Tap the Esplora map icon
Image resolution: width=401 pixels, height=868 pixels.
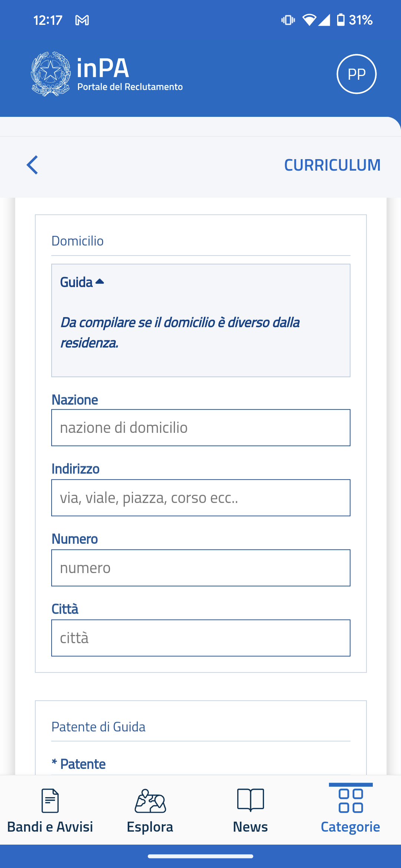point(150,800)
